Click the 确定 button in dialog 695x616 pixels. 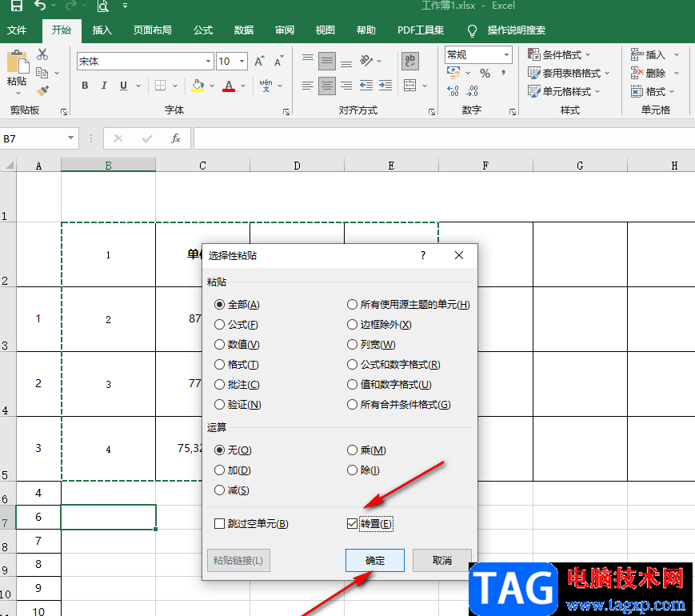point(375,561)
